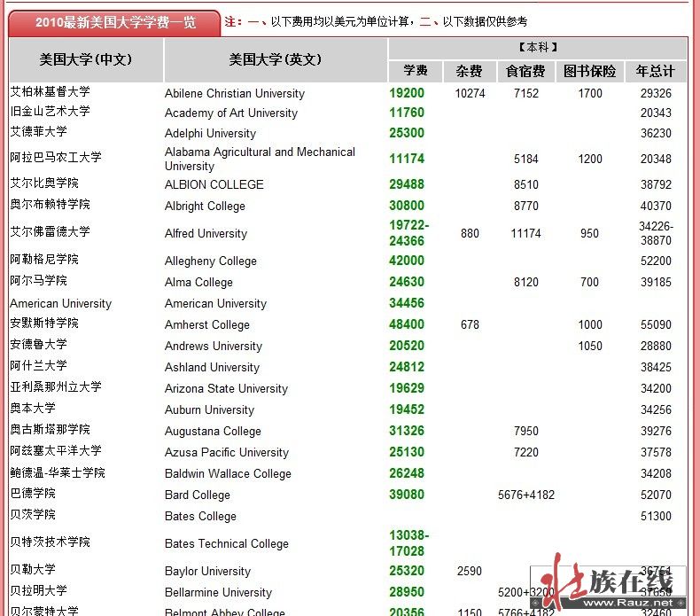Select the 食宿费 column header
Screen dimensions: 700x616
coord(525,71)
